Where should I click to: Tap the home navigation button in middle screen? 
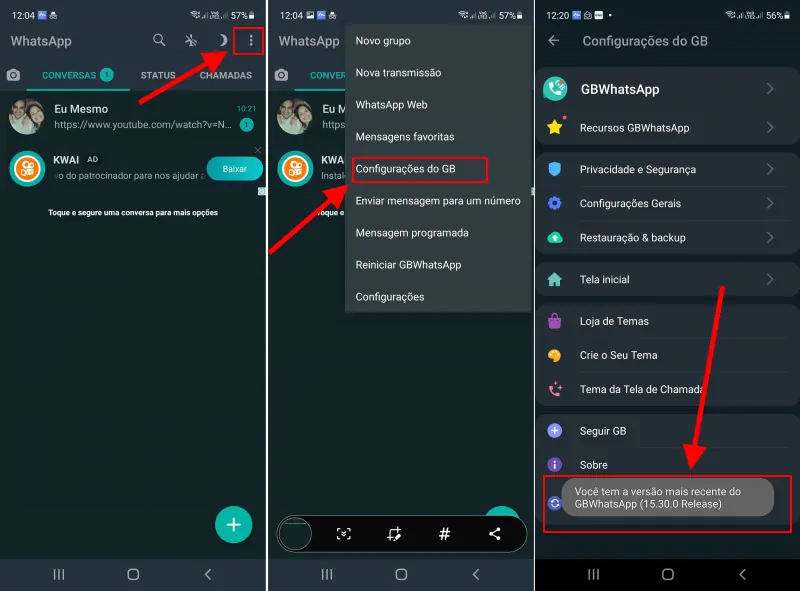[x=402, y=575]
